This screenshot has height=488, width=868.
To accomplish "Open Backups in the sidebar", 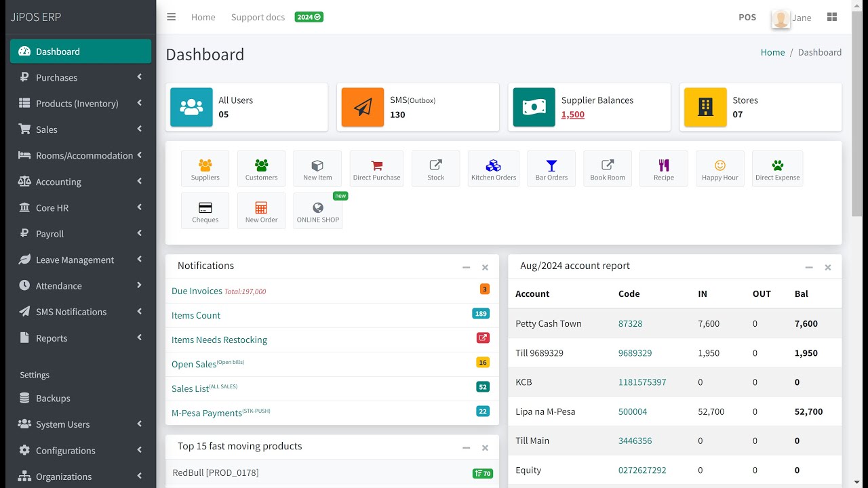I will (x=81, y=399).
